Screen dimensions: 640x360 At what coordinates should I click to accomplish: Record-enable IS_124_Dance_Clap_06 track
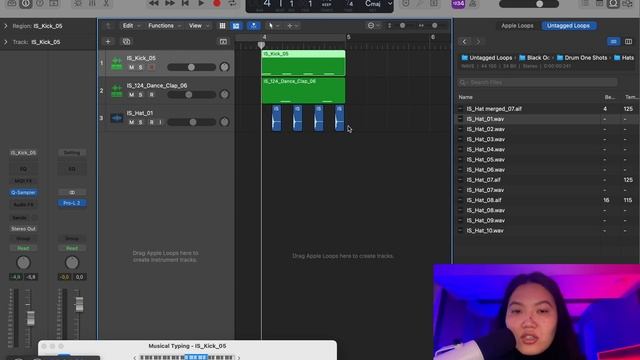click(x=151, y=95)
